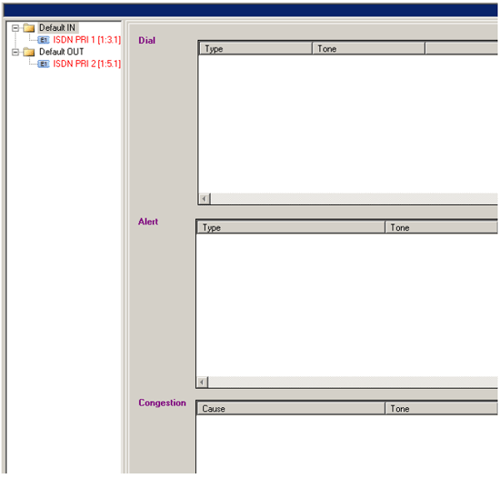Collapse the Default OUT tree node
This screenshot has height=478, width=500.
coord(15,52)
